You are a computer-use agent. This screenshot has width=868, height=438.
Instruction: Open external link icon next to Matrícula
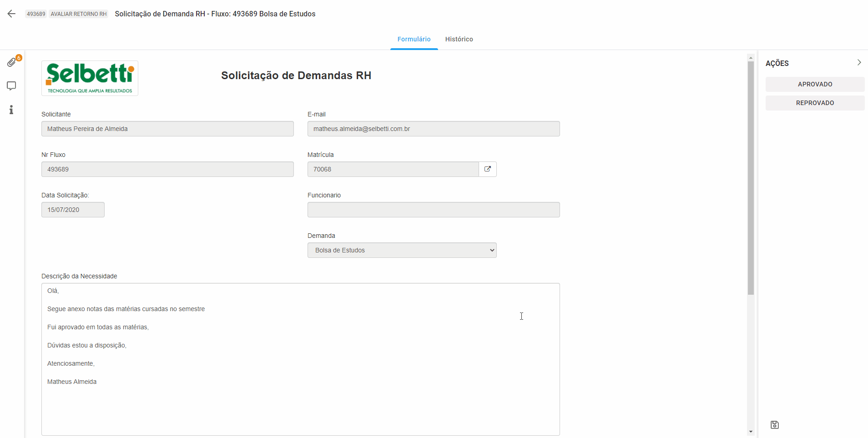click(488, 169)
